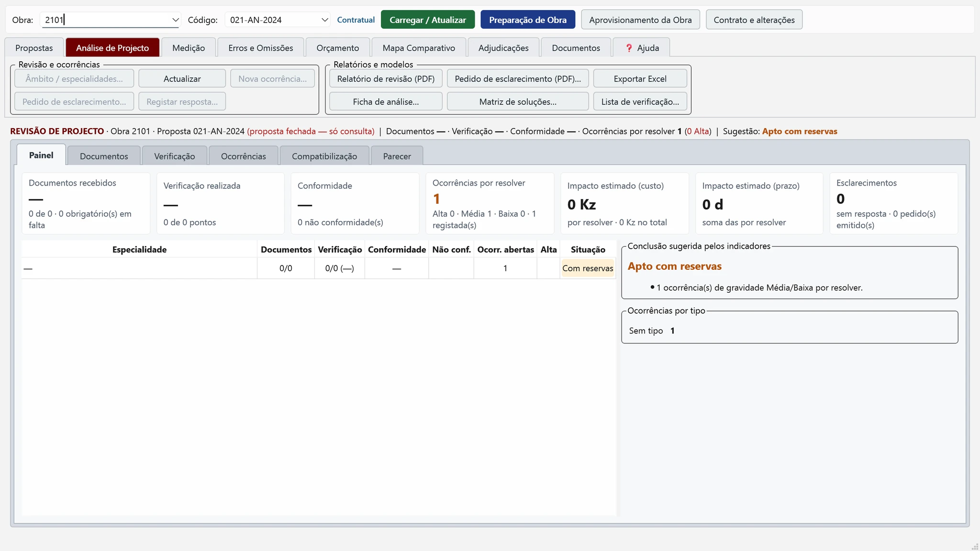Switch to the Medição tab

[189, 48]
